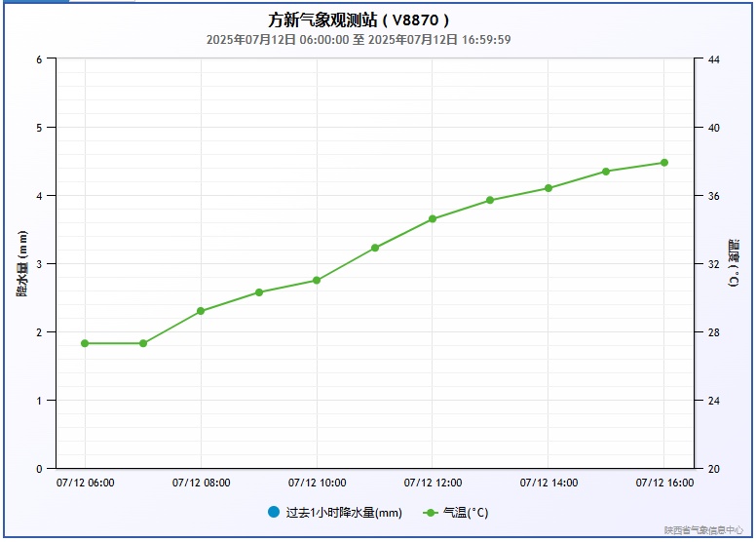This screenshot has height=542, width=756.
Task: Select the temperature data point at 07/12 06:00
Action: point(85,343)
